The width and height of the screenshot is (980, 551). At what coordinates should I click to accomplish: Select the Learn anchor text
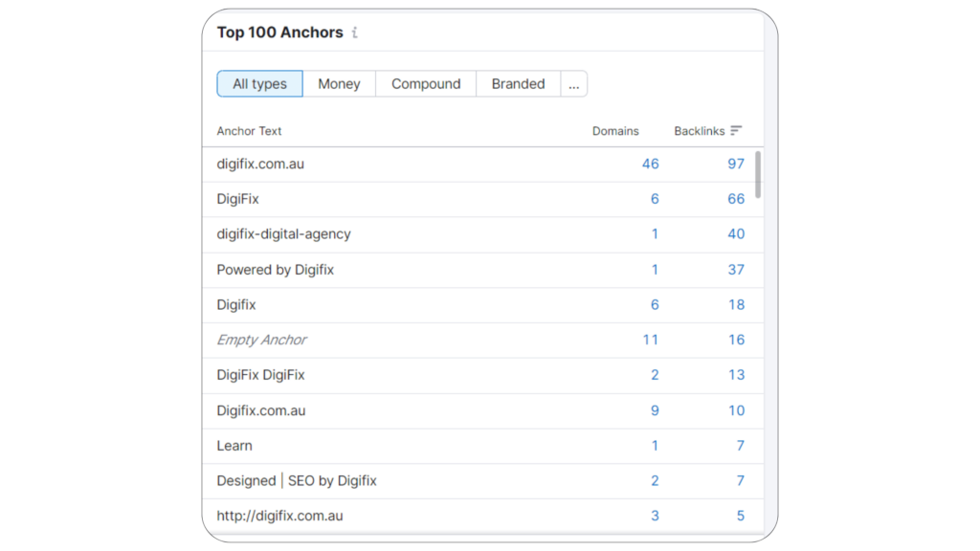click(234, 446)
